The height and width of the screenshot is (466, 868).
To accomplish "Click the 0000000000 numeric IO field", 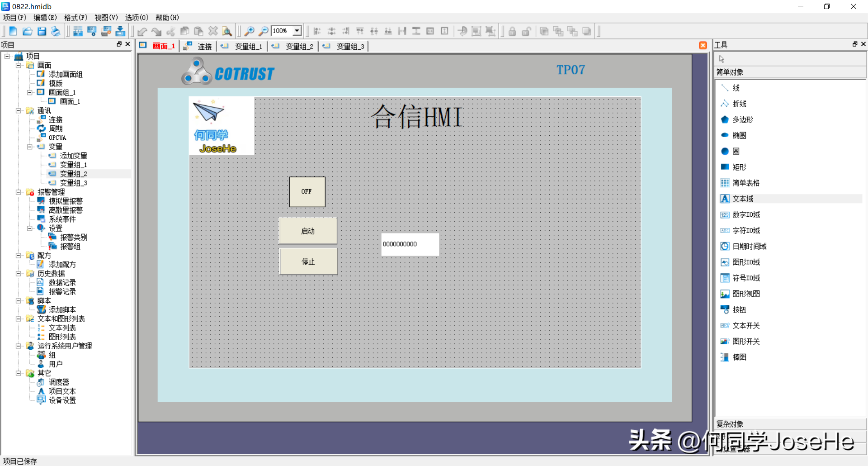I will tap(410, 244).
